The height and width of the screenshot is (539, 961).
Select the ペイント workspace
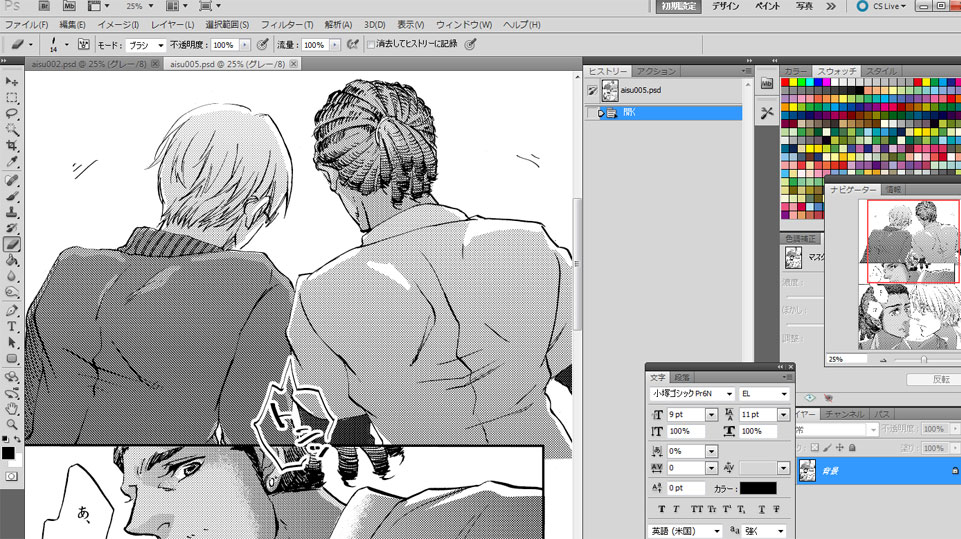tap(767, 6)
